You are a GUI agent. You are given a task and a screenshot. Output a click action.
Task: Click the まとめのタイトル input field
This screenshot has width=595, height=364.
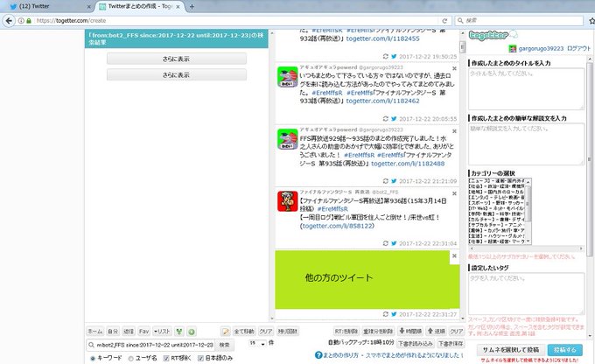(x=526, y=89)
